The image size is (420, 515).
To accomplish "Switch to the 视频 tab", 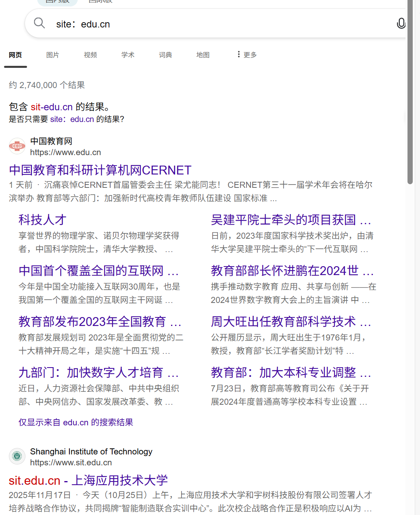I will tap(90, 55).
